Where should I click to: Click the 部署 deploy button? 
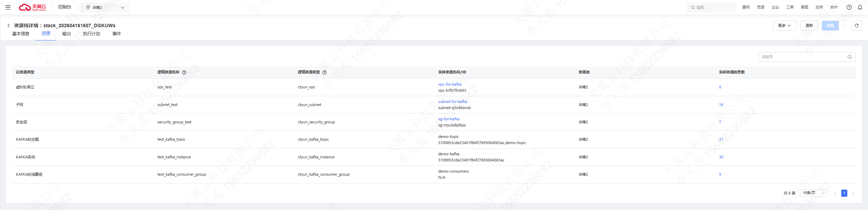pos(830,25)
